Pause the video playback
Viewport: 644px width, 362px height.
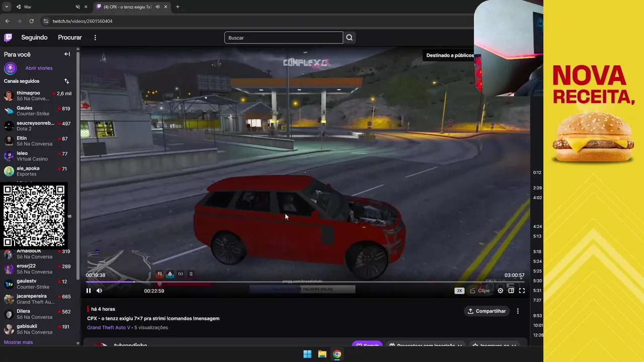[89, 291]
